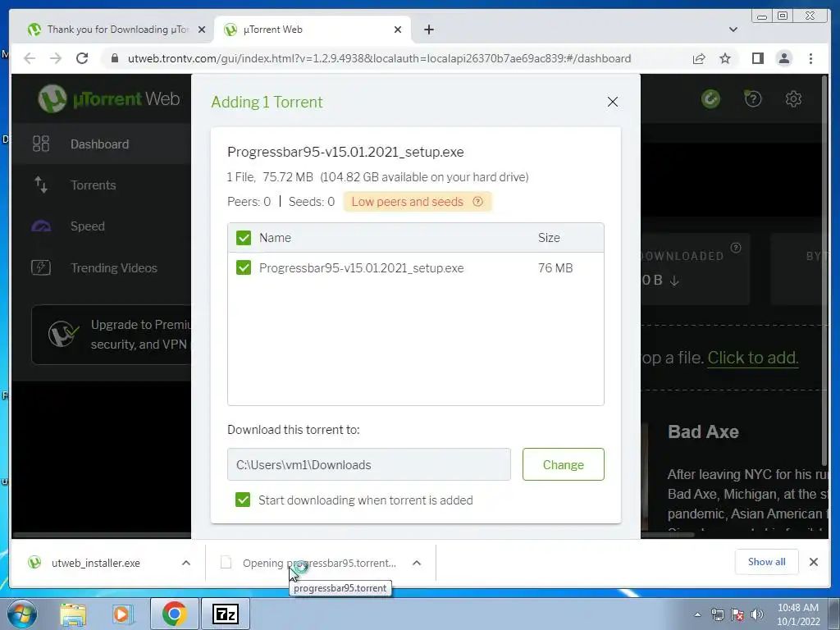Click Show all downloads button
The width and height of the screenshot is (840, 630).
[x=767, y=561]
